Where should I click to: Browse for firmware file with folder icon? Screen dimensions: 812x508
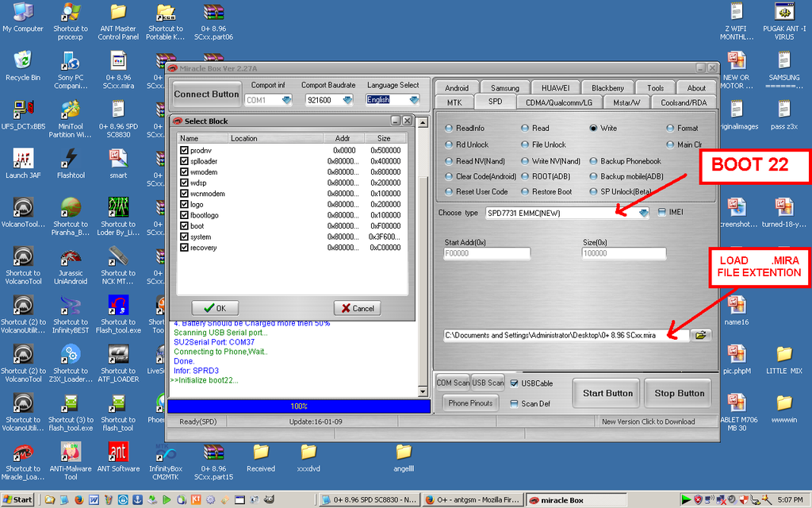point(701,336)
